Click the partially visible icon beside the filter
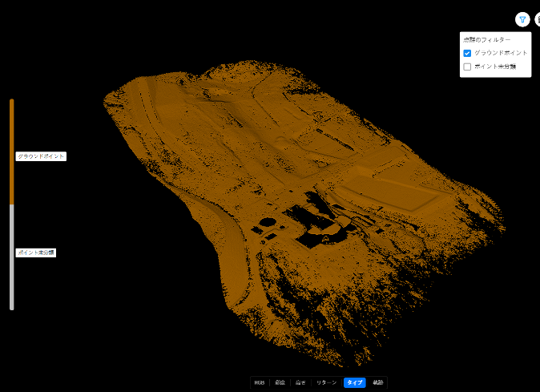Viewport: 540px width, 392px height. point(537,19)
